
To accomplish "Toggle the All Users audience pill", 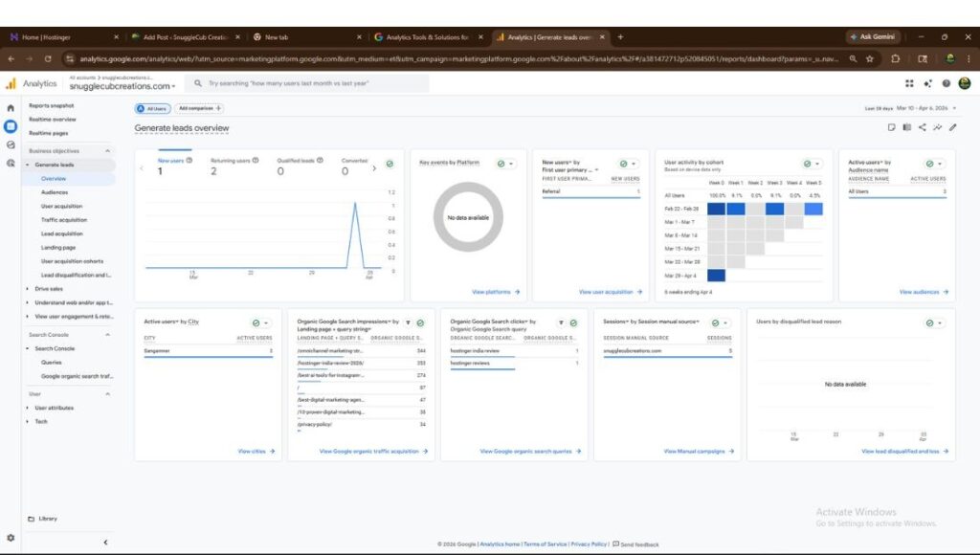I will (154, 109).
